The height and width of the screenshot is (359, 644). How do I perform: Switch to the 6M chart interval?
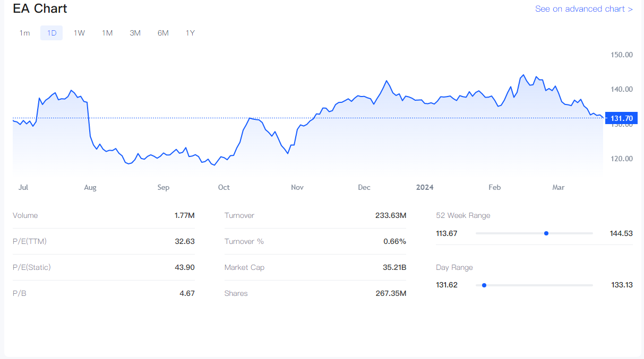click(x=163, y=33)
